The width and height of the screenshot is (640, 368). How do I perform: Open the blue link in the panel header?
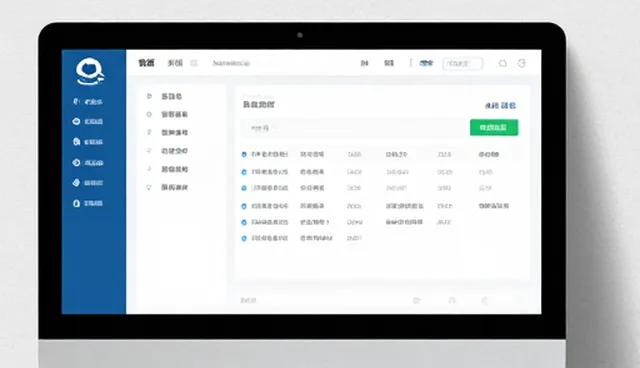(x=500, y=106)
